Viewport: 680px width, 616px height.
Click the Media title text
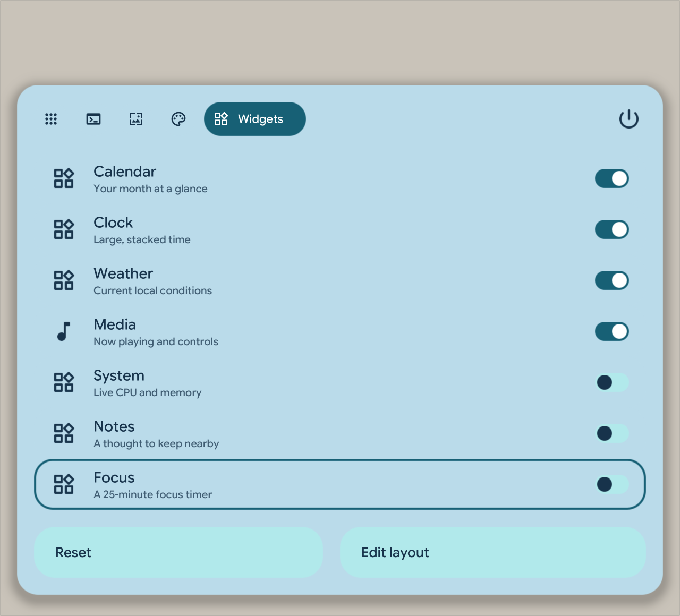click(115, 324)
